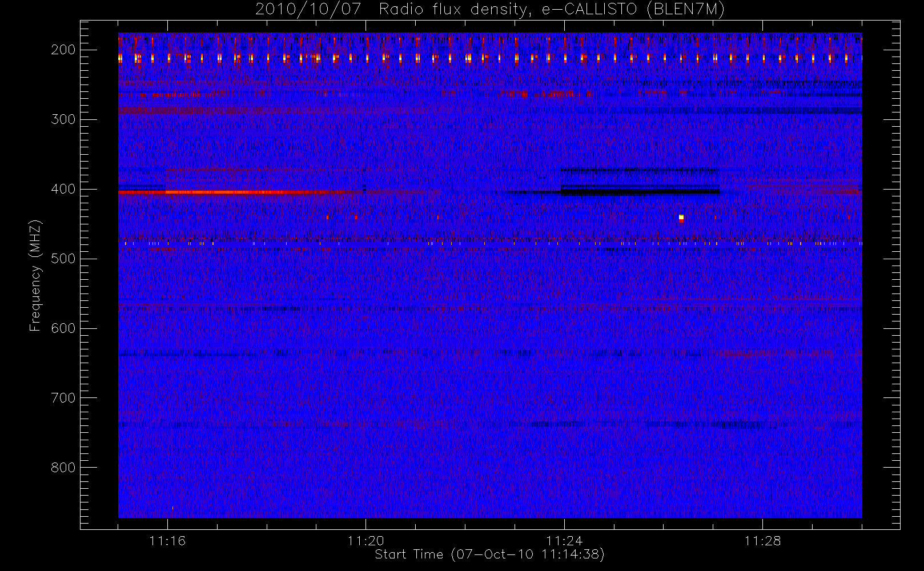Click the 11:24 time tick label

point(564,541)
